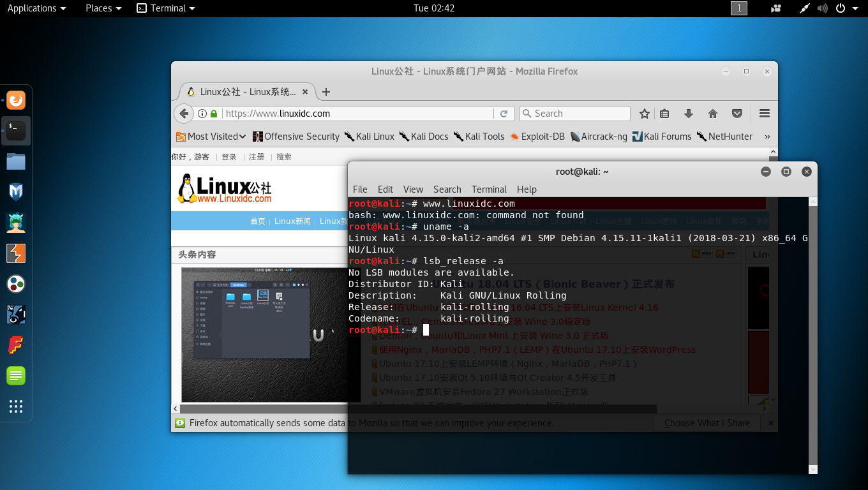The width and height of the screenshot is (868, 490).
Task: Click the Firefox URL address field
Action: 357,114
